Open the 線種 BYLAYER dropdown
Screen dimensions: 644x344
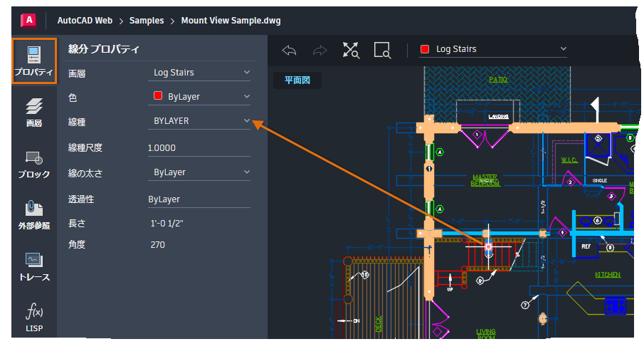pos(199,121)
